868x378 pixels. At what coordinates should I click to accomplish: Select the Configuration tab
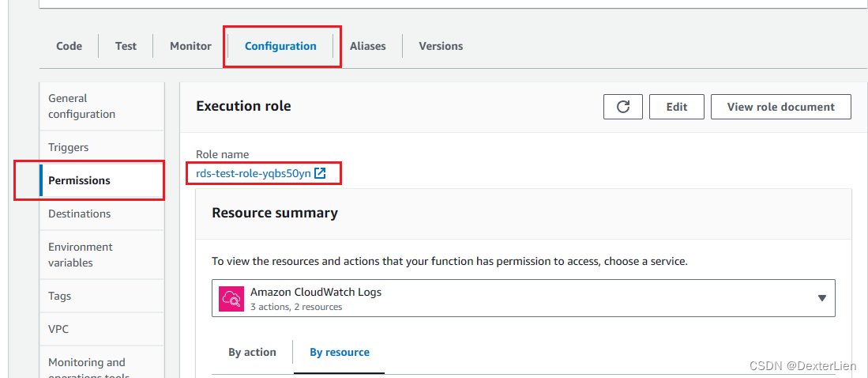pos(280,46)
